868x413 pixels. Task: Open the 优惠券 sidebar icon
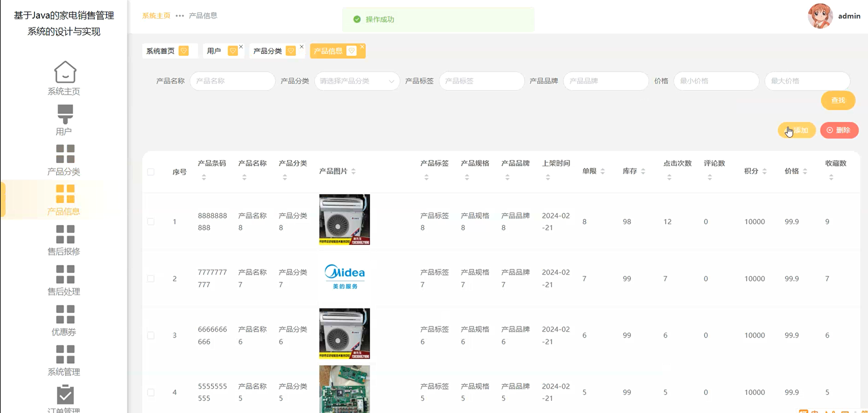pos(65,314)
